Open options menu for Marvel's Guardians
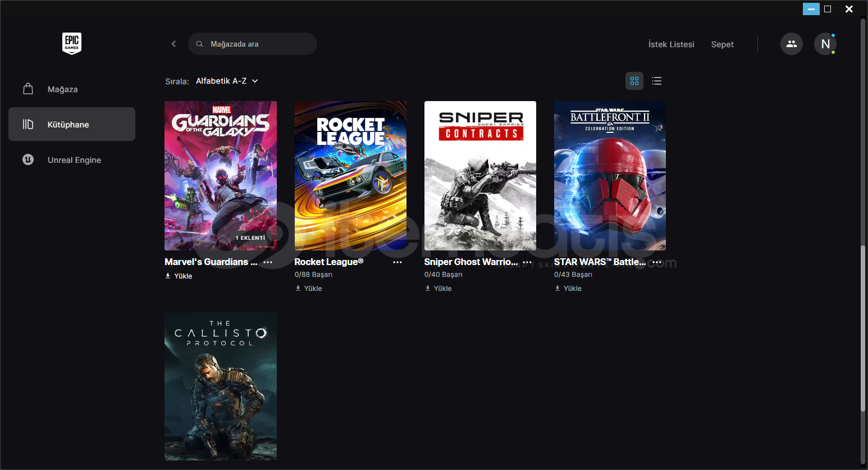This screenshot has height=470, width=868. 268,262
